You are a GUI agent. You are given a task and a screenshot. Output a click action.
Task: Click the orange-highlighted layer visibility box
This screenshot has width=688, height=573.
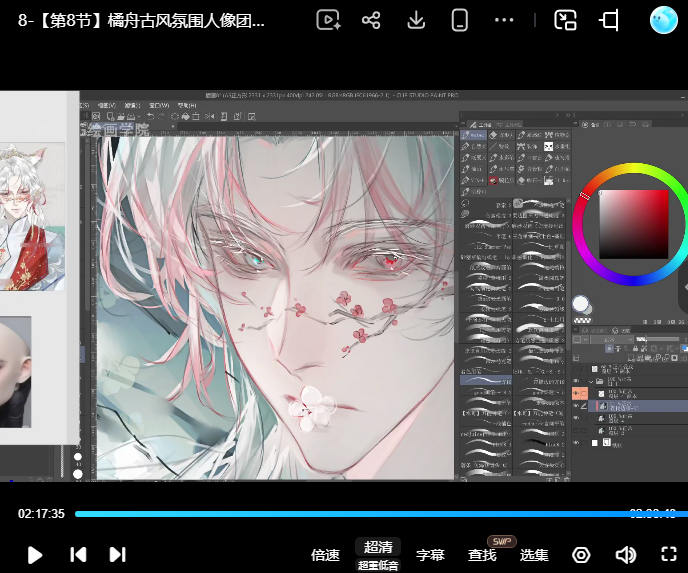(x=580, y=394)
